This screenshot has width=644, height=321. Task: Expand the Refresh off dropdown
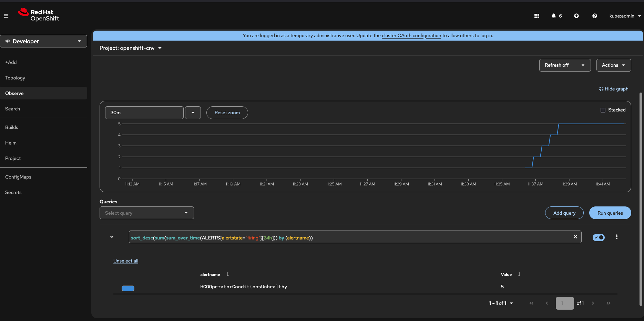[x=564, y=65]
